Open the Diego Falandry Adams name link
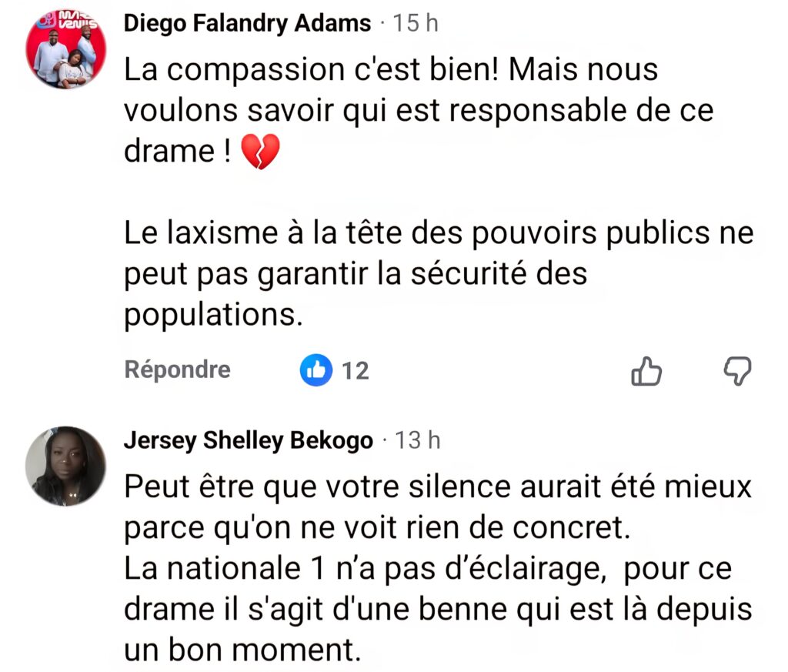This screenshot has height=672, width=788. click(x=247, y=24)
